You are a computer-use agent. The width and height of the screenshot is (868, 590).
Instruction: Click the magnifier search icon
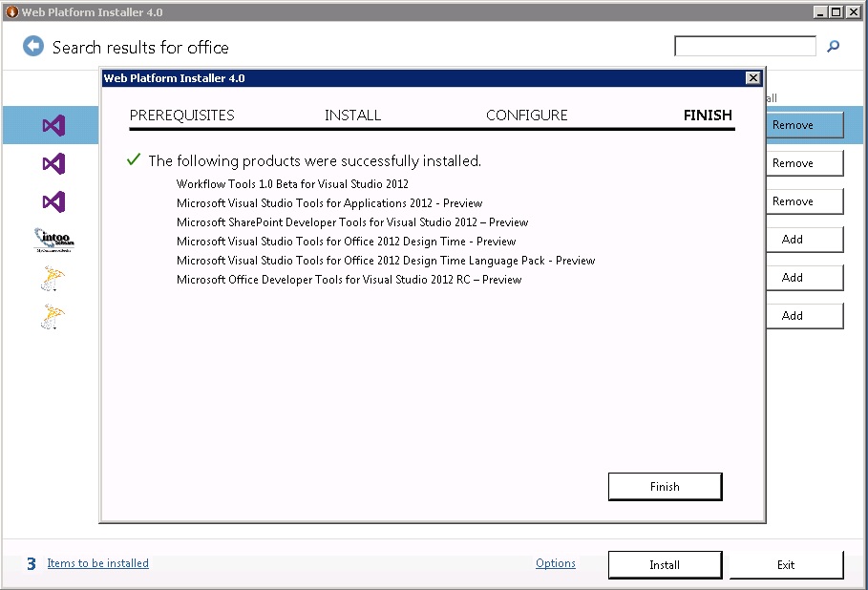[833, 46]
